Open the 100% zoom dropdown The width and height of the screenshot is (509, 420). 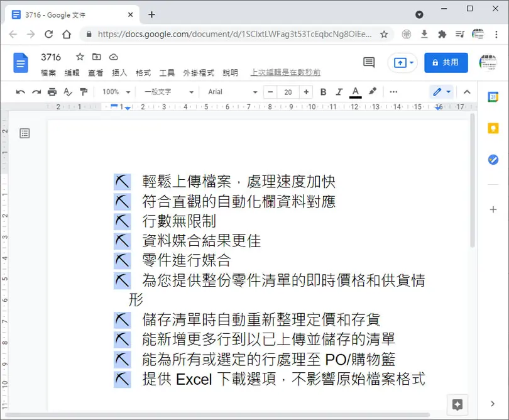pos(116,92)
